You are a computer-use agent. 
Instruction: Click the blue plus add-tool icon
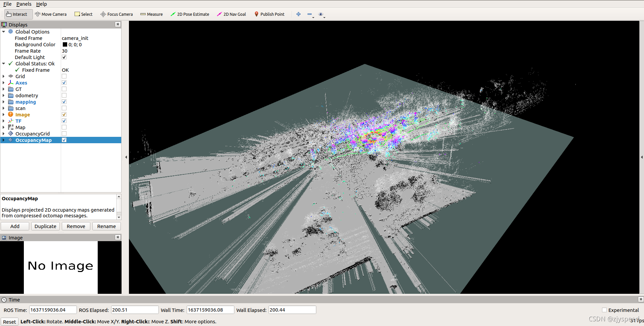click(x=298, y=14)
